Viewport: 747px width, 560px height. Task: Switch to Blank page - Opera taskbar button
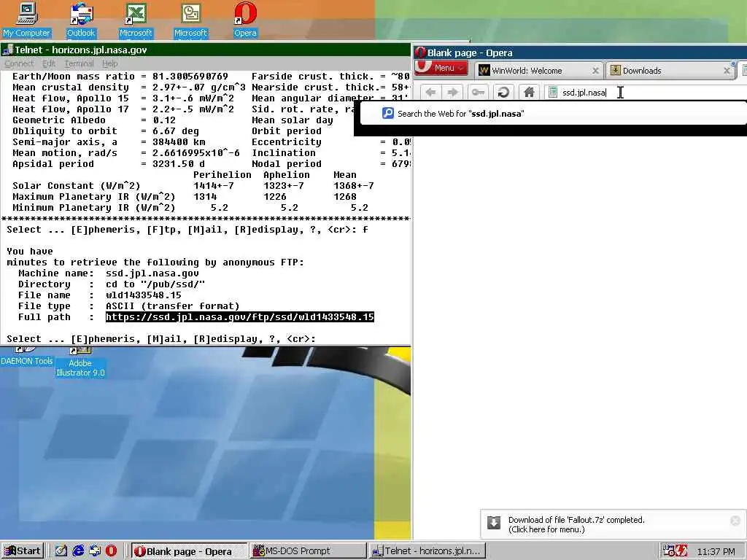point(189,551)
